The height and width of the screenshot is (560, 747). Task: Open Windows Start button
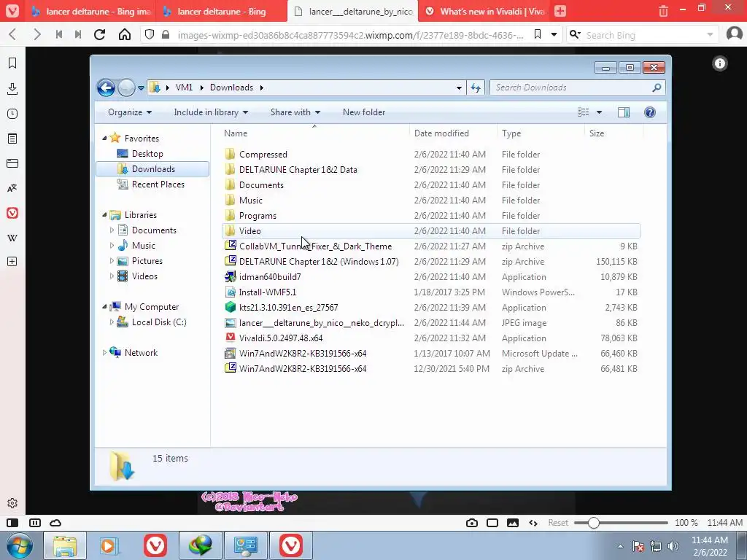coord(19,545)
